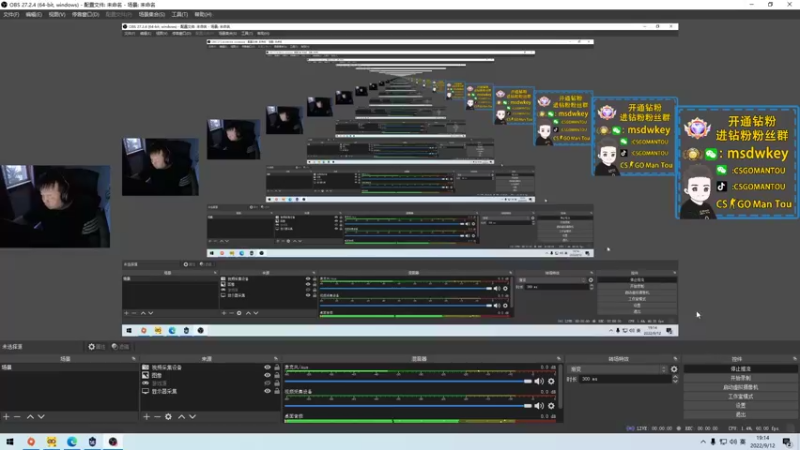Viewport: 800px width, 450px height.
Task: Remove selected source with minus icon
Action: (x=157, y=417)
